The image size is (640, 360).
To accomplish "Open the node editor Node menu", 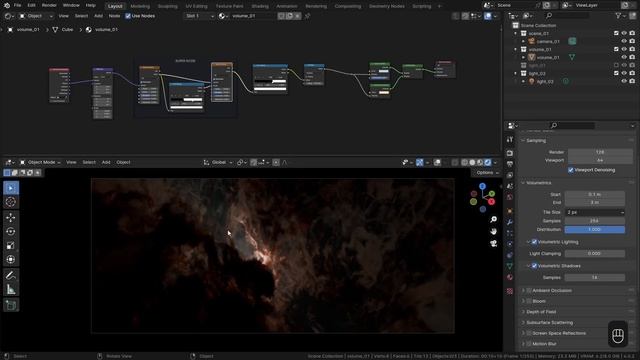I will [x=114, y=16].
